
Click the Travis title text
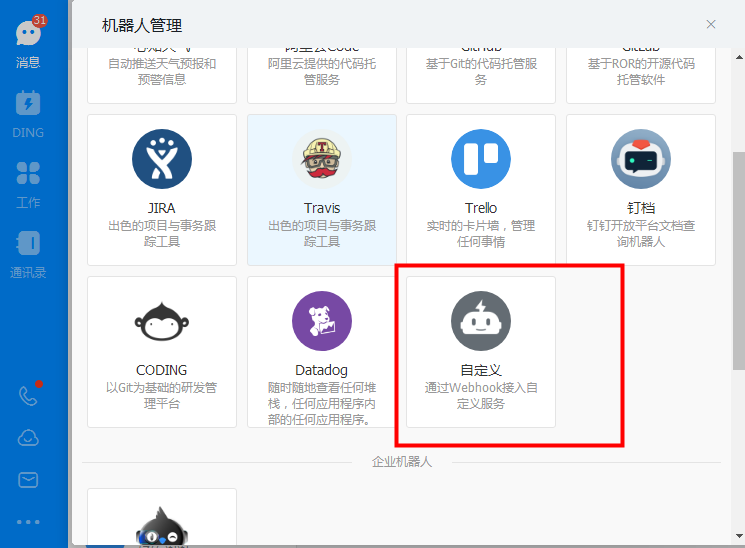coord(322,208)
